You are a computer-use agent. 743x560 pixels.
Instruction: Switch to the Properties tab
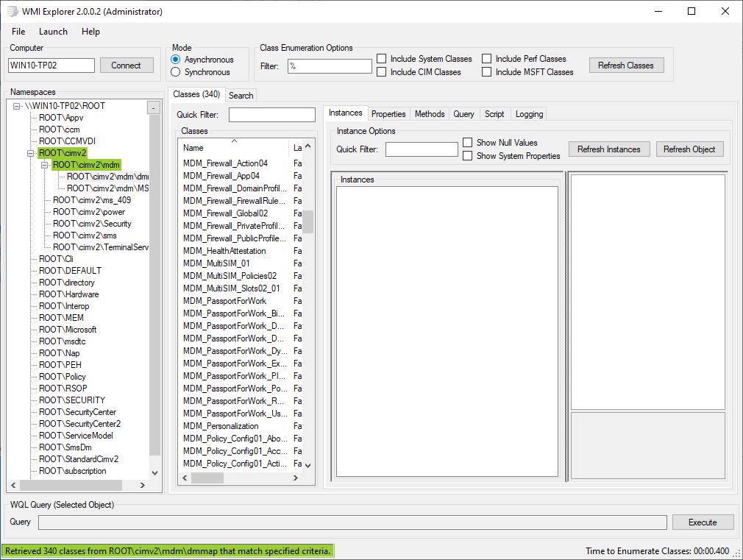coord(388,114)
